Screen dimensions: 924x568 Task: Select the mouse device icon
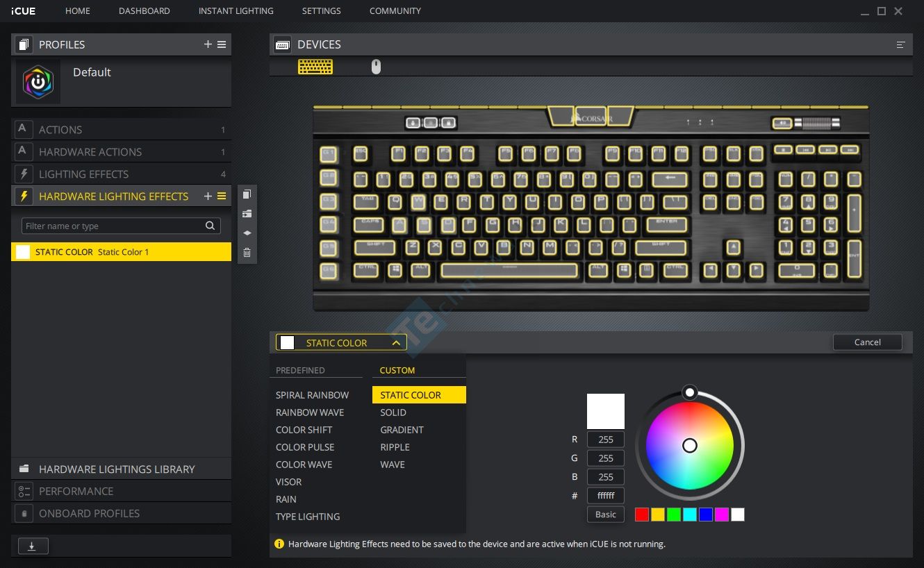pyautogui.click(x=376, y=67)
